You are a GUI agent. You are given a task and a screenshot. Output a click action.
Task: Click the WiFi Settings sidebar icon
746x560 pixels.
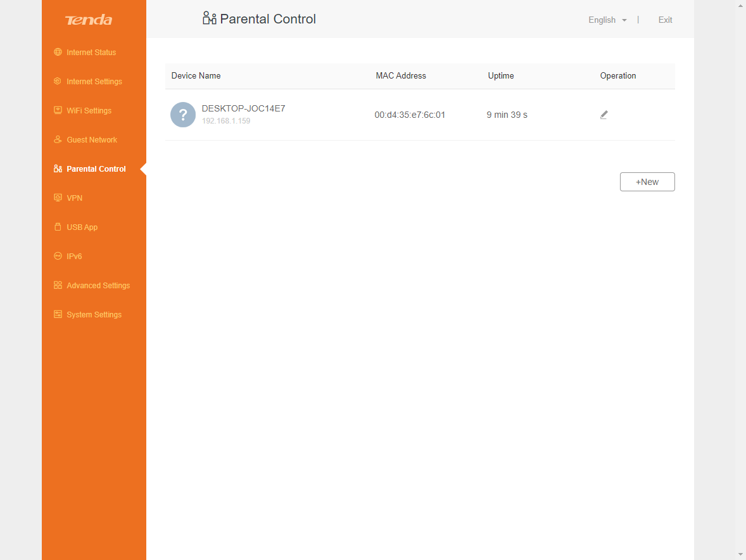pyautogui.click(x=58, y=110)
